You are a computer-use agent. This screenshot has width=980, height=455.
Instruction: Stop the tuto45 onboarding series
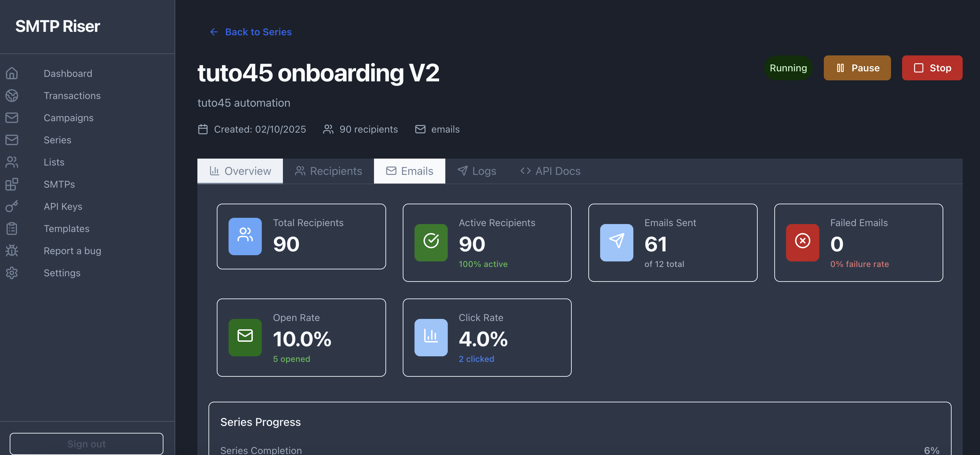coord(932,68)
